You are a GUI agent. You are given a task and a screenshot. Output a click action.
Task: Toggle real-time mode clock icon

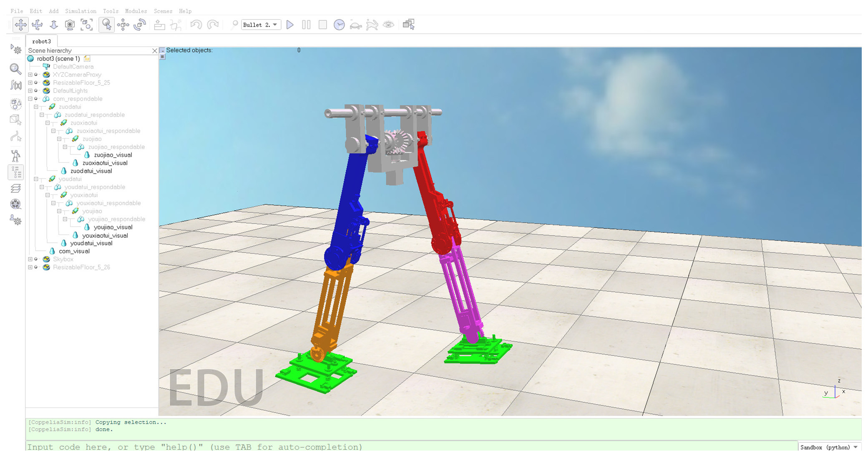pos(339,25)
